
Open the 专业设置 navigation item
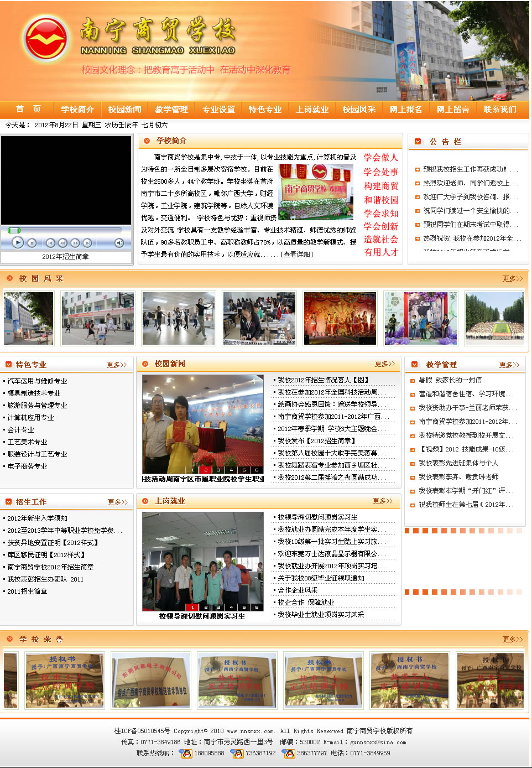(218, 110)
